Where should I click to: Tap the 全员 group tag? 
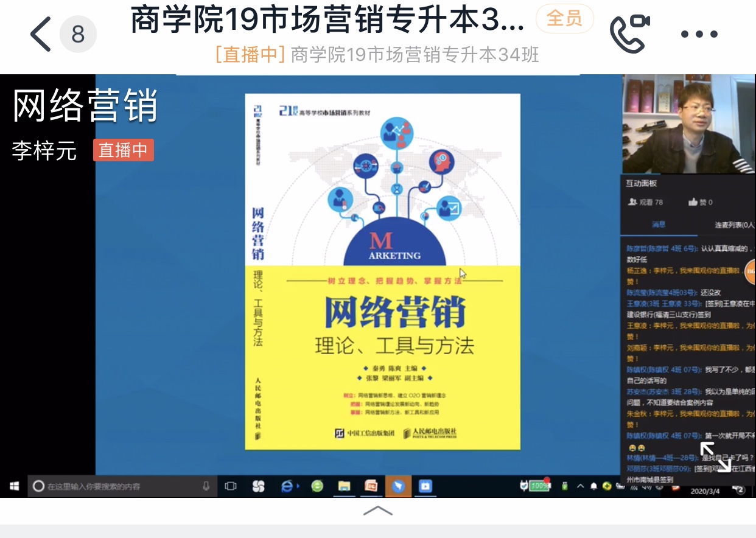click(564, 19)
